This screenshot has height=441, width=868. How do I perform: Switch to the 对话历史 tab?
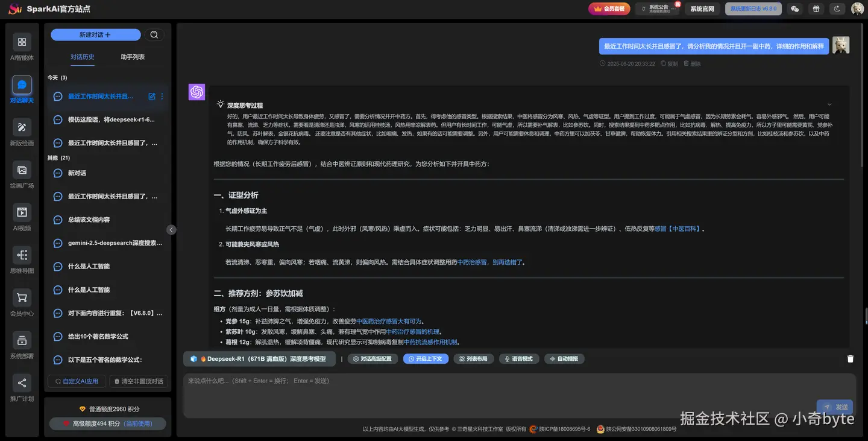coord(83,57)
